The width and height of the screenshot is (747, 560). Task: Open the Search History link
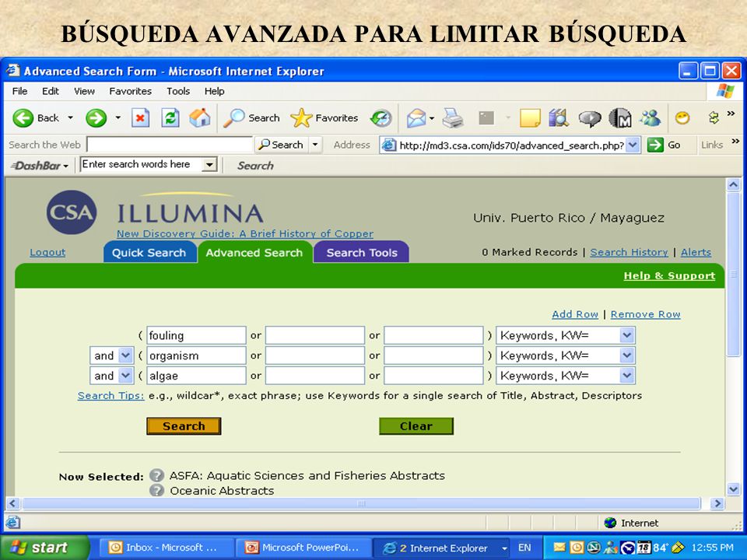point(629,252)
